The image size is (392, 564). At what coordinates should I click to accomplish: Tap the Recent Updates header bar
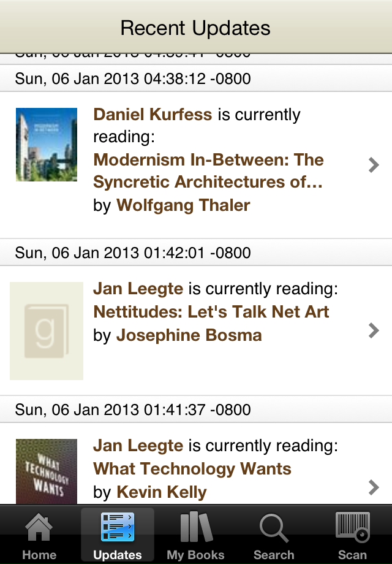(x=196, y=27)
